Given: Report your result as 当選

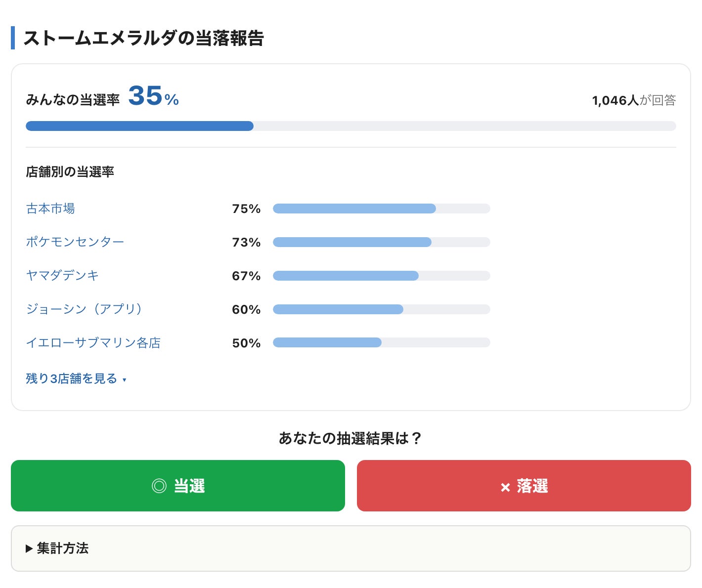Looking at the screenshot, I should (178, 486).
